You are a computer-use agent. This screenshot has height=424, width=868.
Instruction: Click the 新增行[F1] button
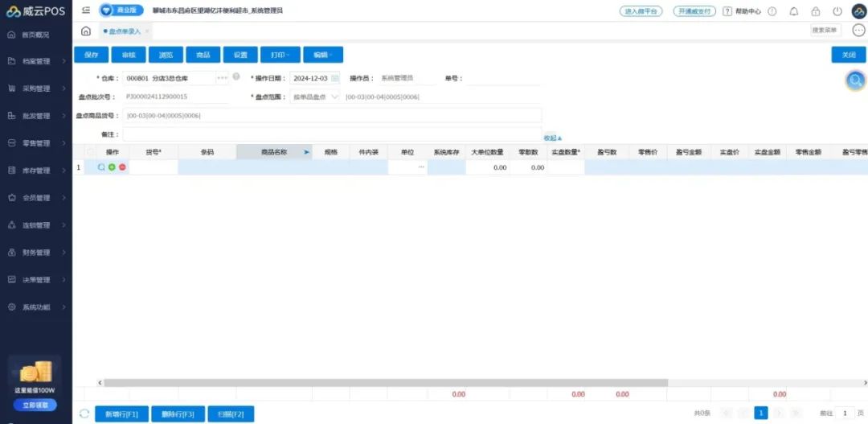tap(121, 414)
